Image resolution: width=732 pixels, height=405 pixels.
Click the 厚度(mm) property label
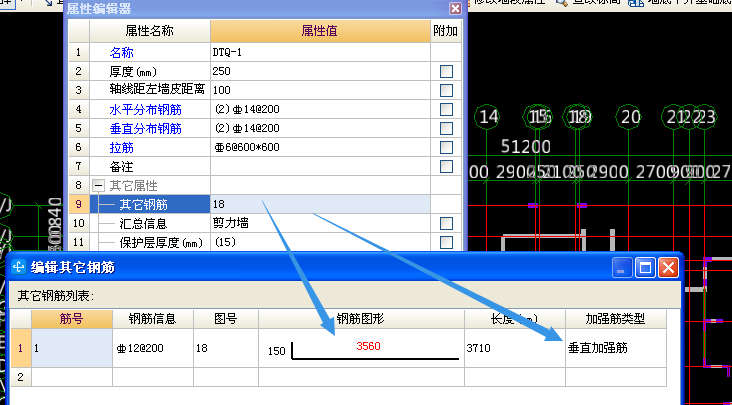[x=133, y=72]
